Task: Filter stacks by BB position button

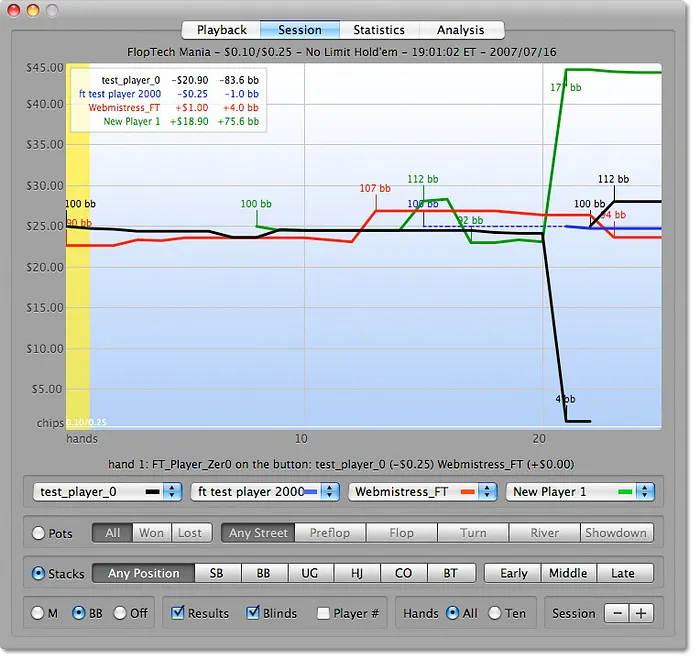Action: pyautogui.click(x=263, y=573)
